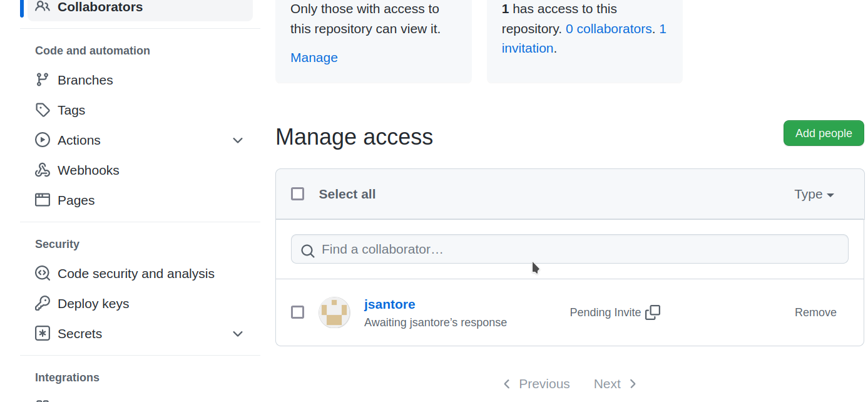The image size is (868, 402).
Task: Click the Tags label icon
Action: [43, 110]
